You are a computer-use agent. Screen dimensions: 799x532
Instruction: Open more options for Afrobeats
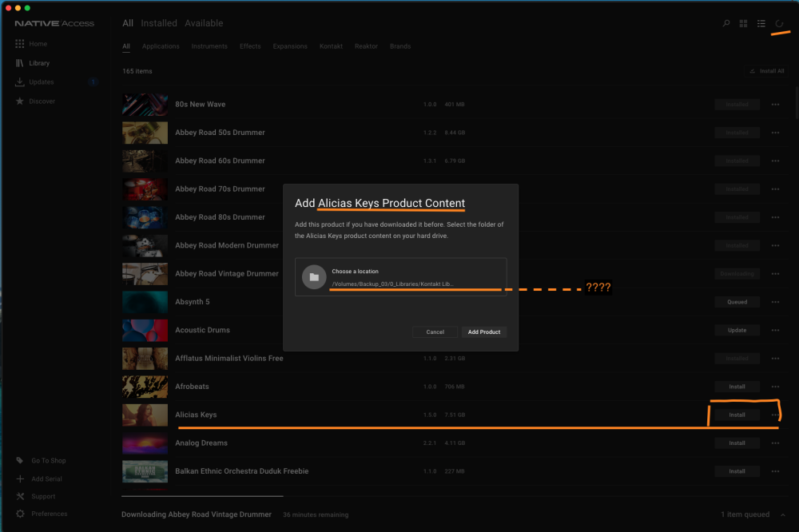pyautogui.click(x=775, y=387)
